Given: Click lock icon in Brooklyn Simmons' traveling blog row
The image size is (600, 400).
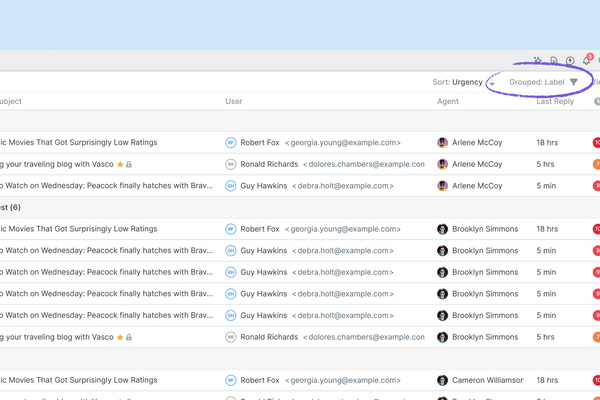Looking at the screenshot, I should pyautogui.click(x=129, y=337).
